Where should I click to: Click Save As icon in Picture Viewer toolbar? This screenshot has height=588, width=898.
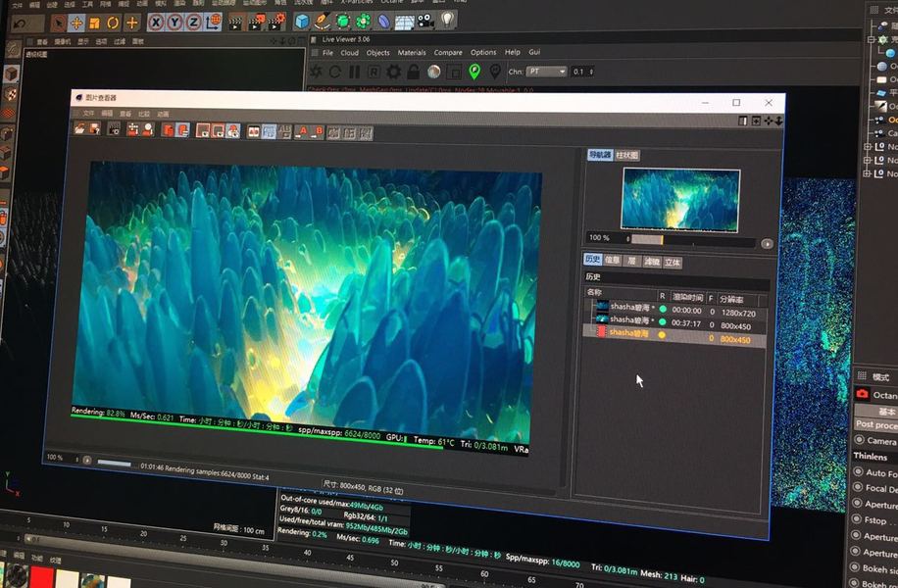tap(95, 129)
